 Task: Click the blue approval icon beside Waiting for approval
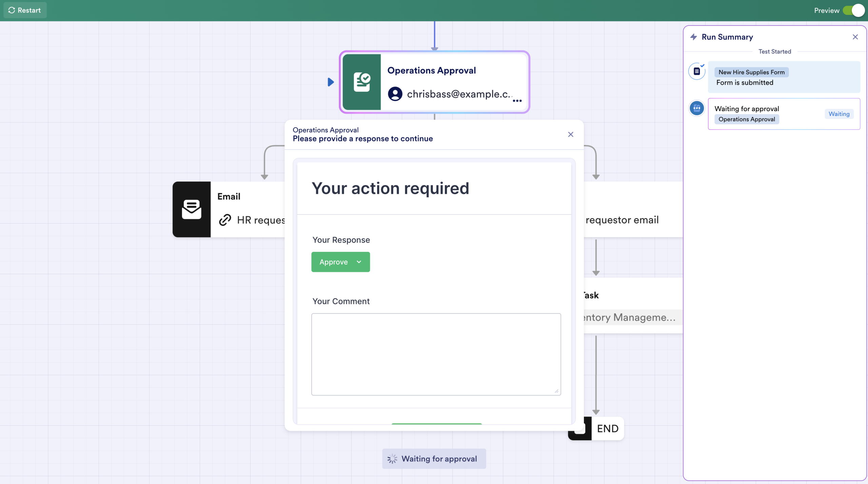697,108
